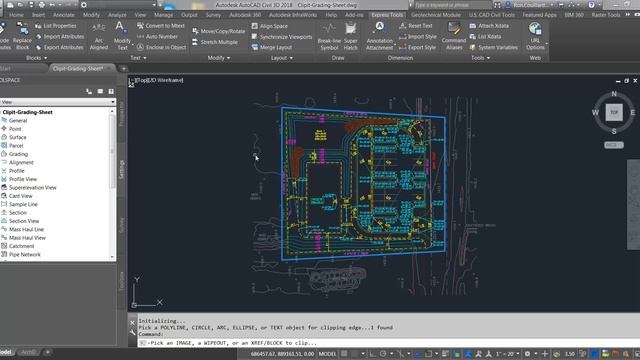Click Synchronize Viewports
Image resolution: width=640 pixels, height=360 pixels.
(x=282, y=37)
